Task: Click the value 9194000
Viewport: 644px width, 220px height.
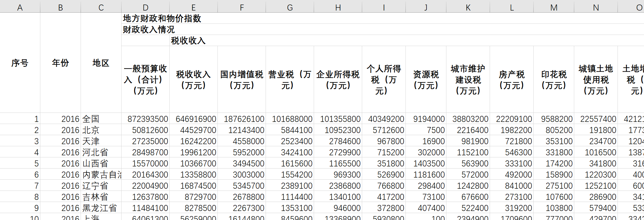Action: [429, 119]
